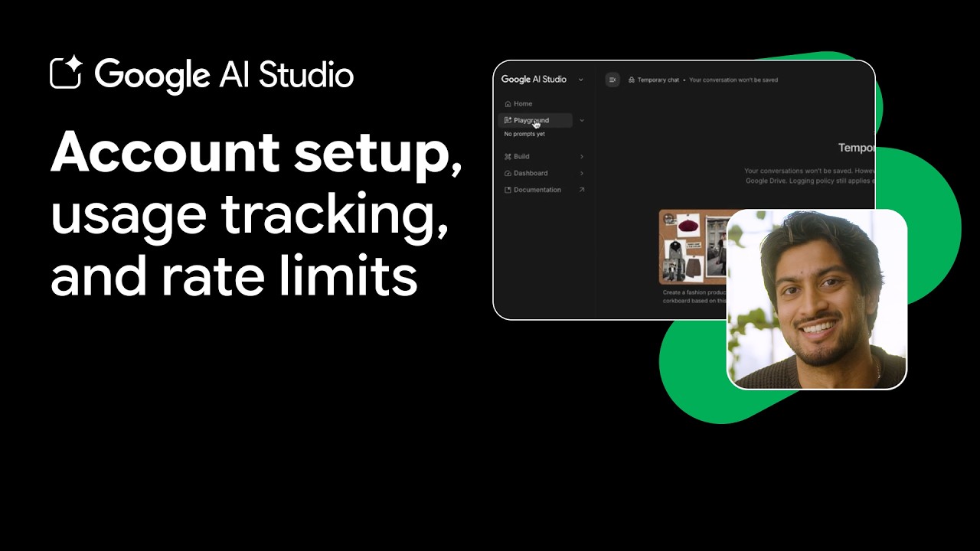The image size is (980, 551).
Task: Click the "No prompts yet" text
Action: tap(524, 134)
